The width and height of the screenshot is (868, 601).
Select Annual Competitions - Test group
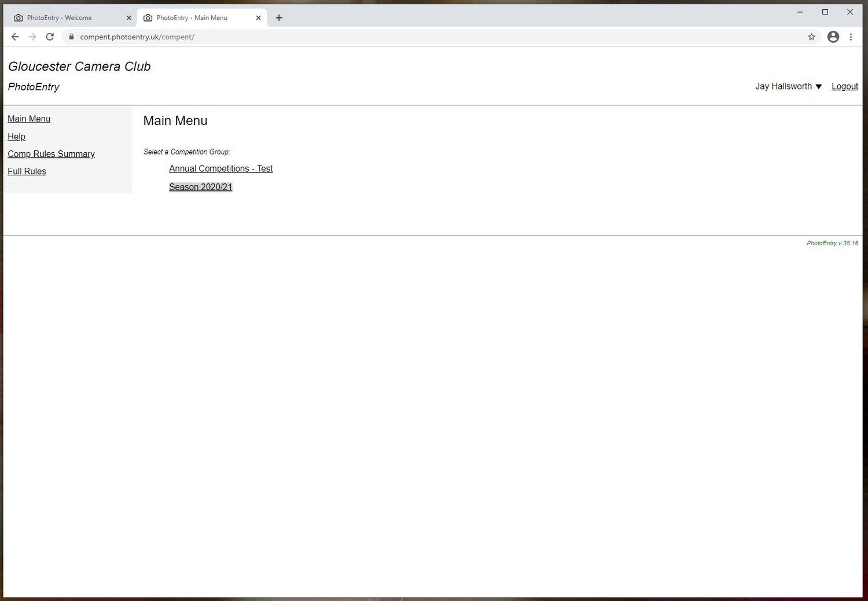[220, 168]
